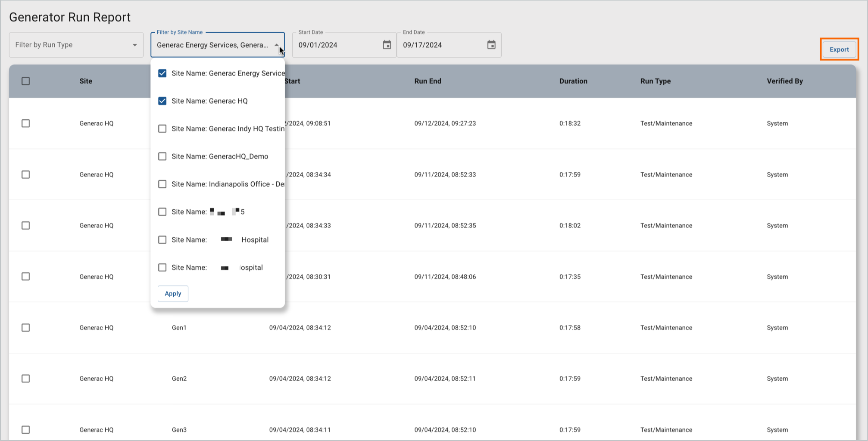Check Site Name: GeneracHQ_Demo option
Screen dimensions: 868x441
[x=162, y=156]
